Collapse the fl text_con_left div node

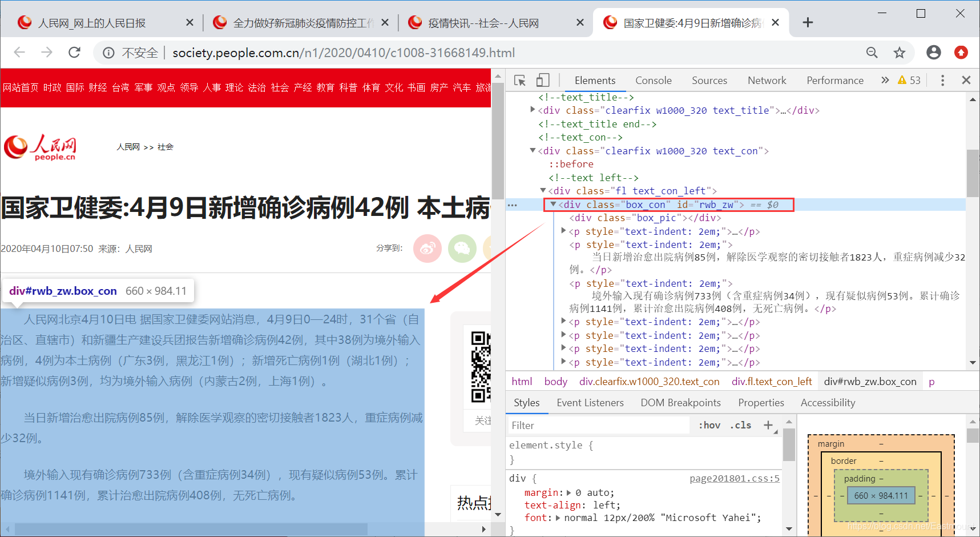(x=543, y=190)
